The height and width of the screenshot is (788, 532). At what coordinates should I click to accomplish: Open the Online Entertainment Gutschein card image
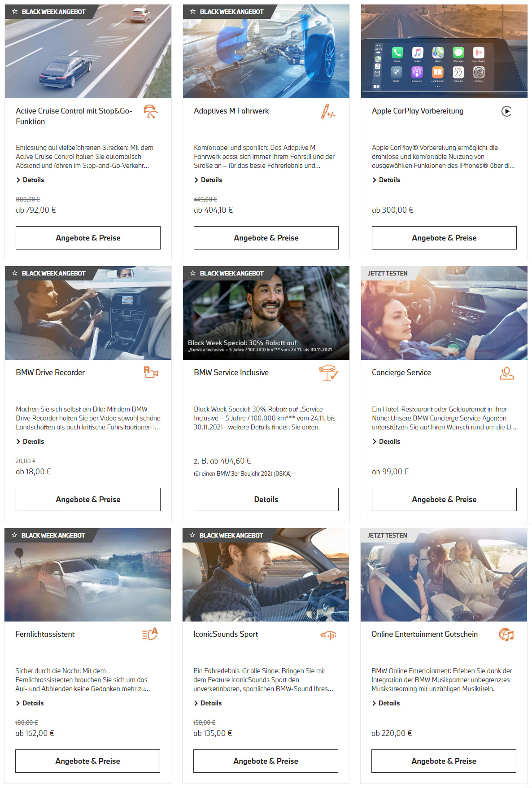[x=444, y=575]
